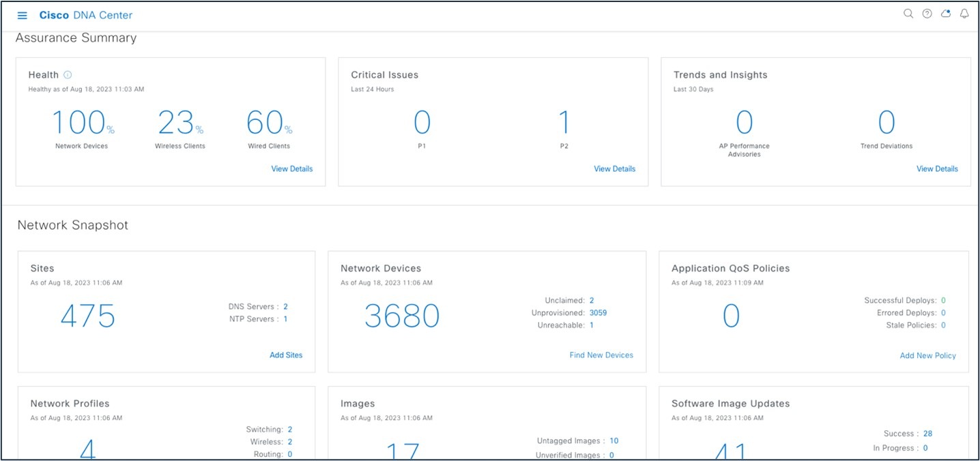
Task: Click Add New Policy link
Action: point(927,355)
